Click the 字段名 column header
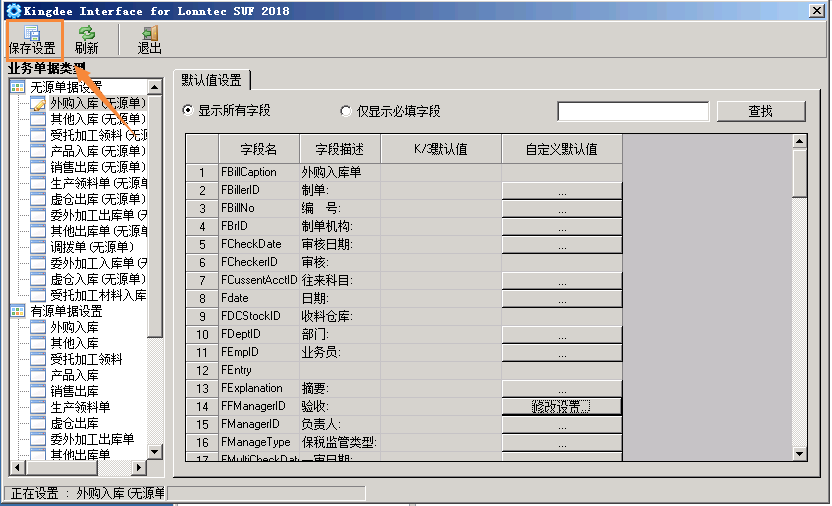 [x=259, y=149]
